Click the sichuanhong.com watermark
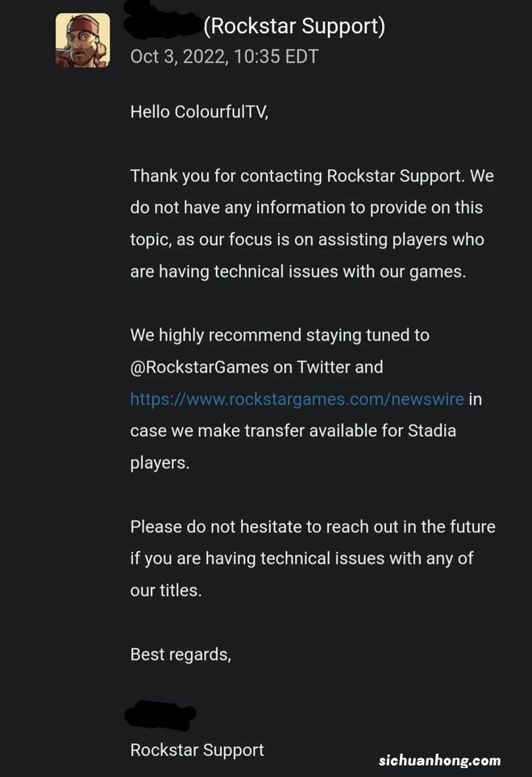This screenshot has height=777, width=532. pos(440,760)
